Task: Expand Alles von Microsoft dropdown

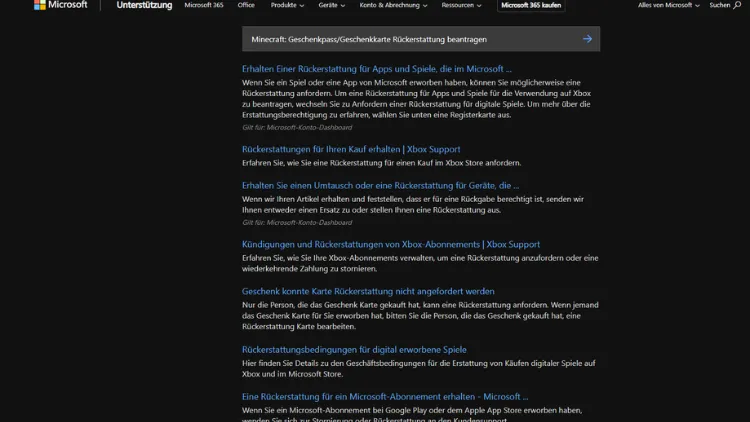Action: [668, 5]
